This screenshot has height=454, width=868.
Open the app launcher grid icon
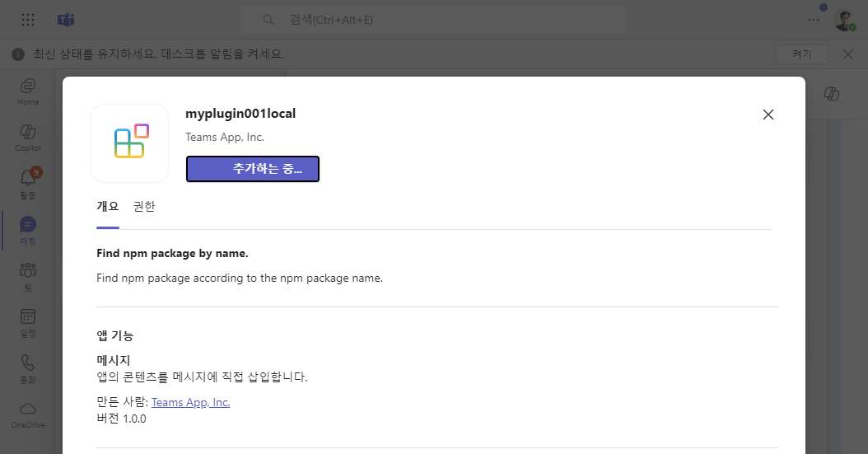(28, 20)
